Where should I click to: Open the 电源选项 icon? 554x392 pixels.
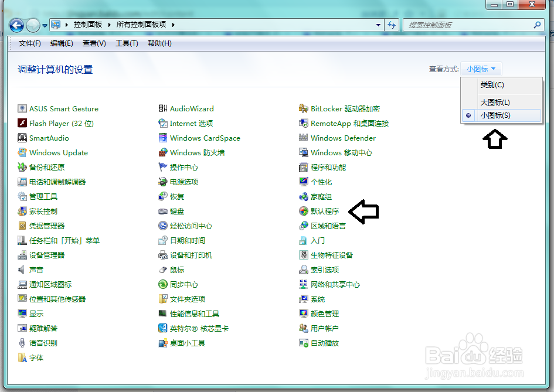[x=162, y=182]
